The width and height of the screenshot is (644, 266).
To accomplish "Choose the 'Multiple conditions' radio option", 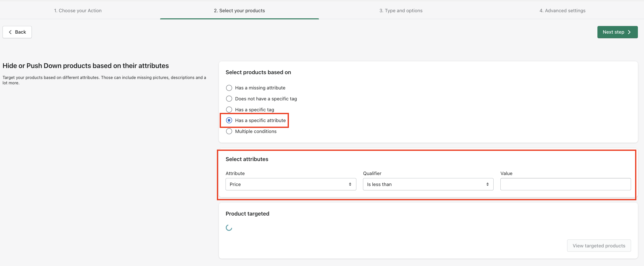I will pyautogui.click(x=229, y=131).
